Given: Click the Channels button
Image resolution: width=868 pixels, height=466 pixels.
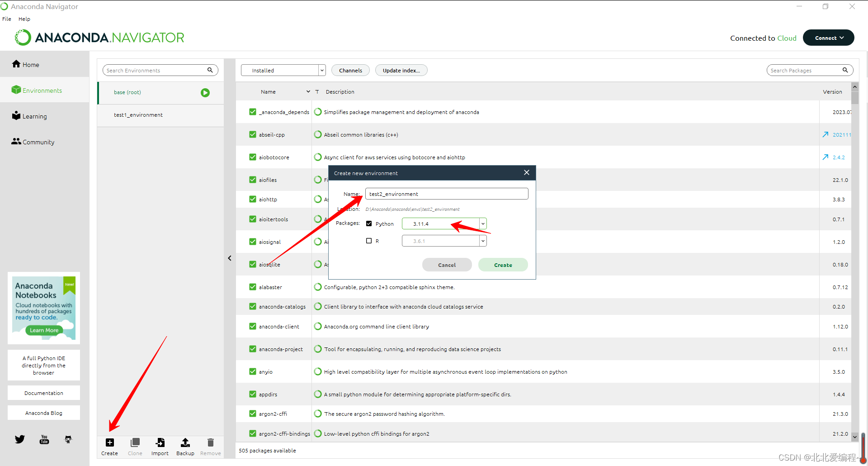Looking at the screenshot, I should click(351, 70).
